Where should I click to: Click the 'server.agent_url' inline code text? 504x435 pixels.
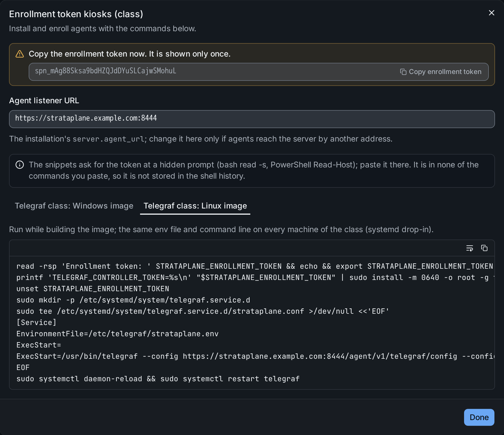click(x=109, y=139)
